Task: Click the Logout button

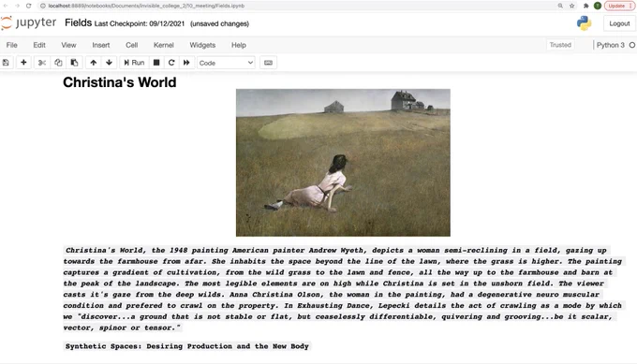Action: tap(619, 23)
